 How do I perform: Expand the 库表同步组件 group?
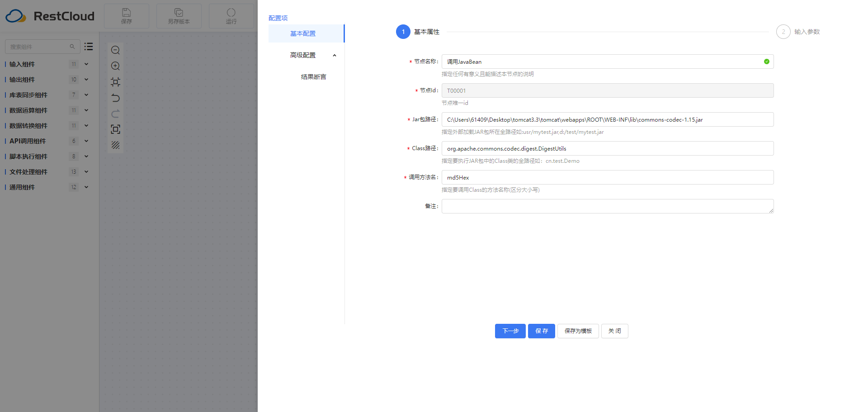tap(86, 95)
